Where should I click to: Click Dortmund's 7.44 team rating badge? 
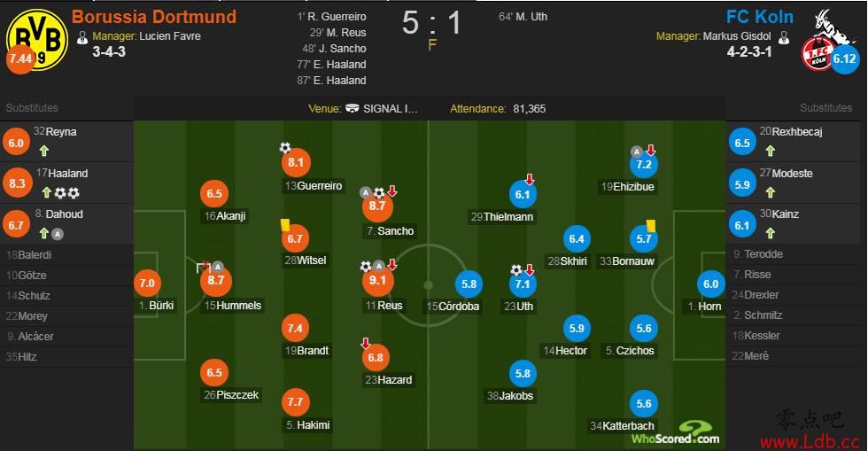(20, 58)
